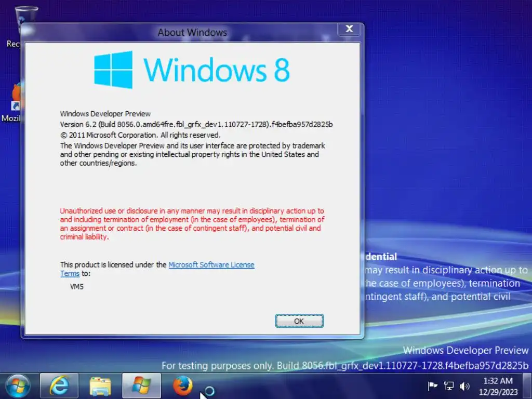
Task: Launch Internet Explorer from the taskbar
Action: [59, 386]
